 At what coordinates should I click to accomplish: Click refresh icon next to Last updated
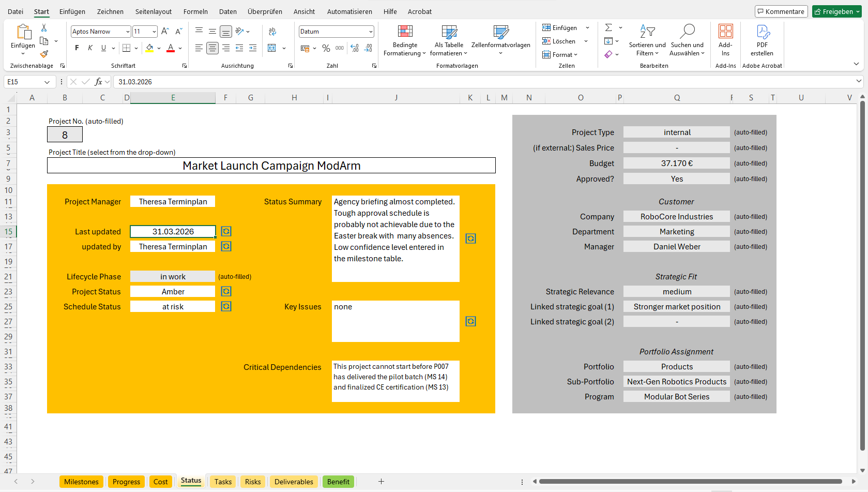click(226, 231)
